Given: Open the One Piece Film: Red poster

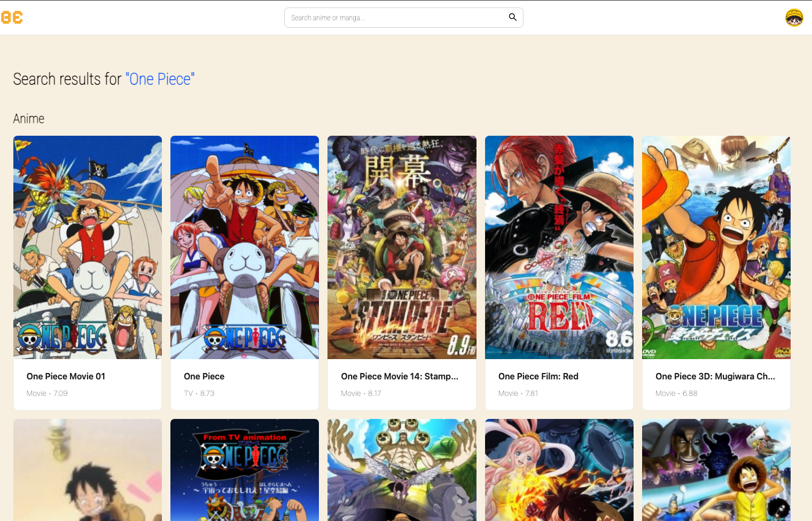Looking at the screenshot, I should (559, 247).
